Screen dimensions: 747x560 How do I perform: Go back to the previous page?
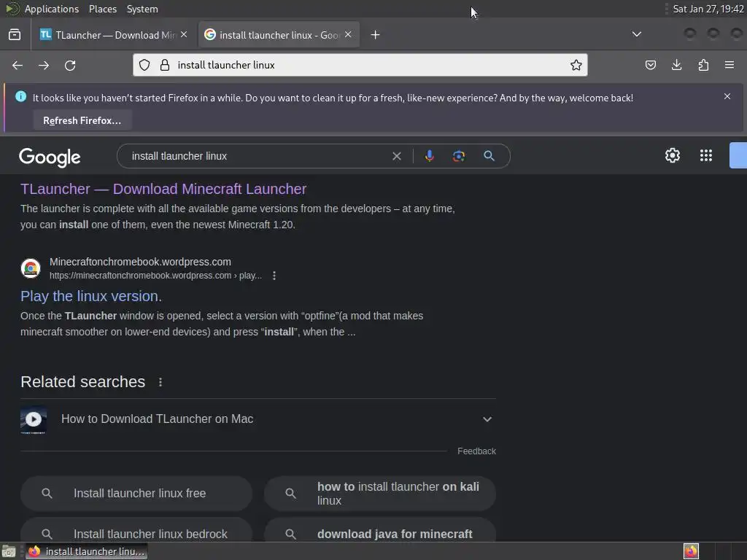[x=18, y=65]
